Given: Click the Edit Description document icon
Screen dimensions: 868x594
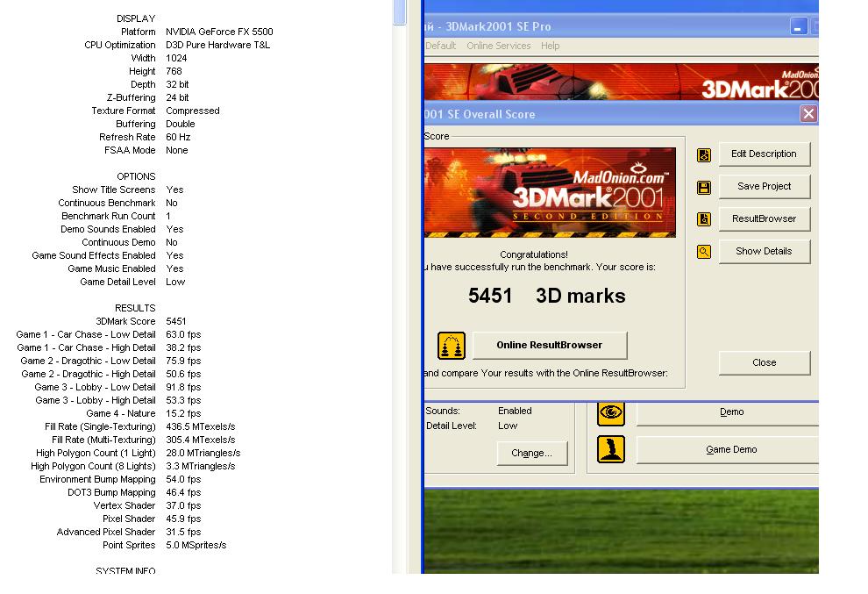Looking at the screenshot, I should 703,155.
